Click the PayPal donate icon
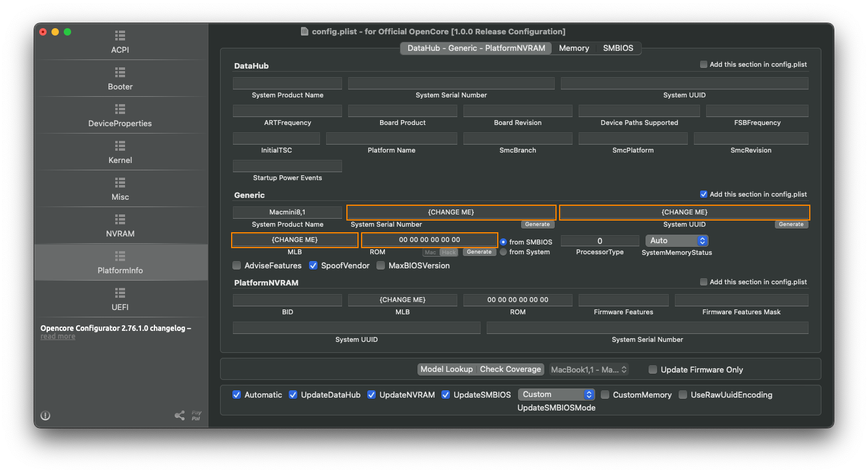Viewport: 868px width, 473px height. click(196, 416)
